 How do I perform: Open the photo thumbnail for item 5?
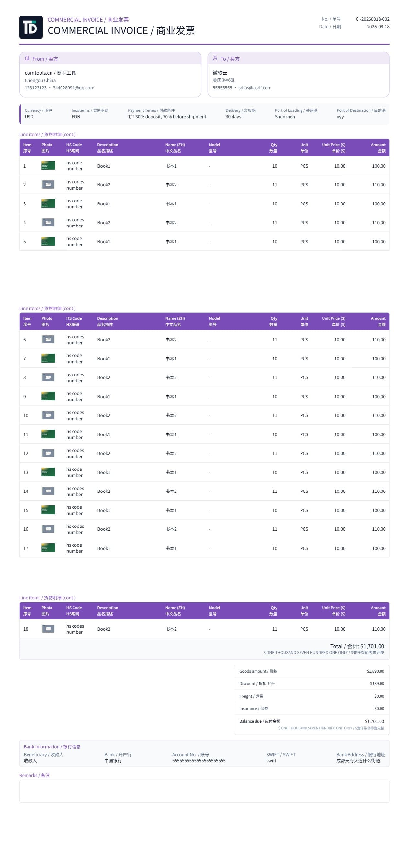(48, 241)
